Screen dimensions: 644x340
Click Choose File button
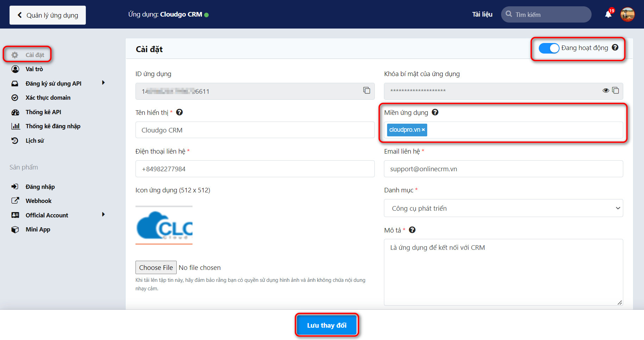tap(156, 267)
